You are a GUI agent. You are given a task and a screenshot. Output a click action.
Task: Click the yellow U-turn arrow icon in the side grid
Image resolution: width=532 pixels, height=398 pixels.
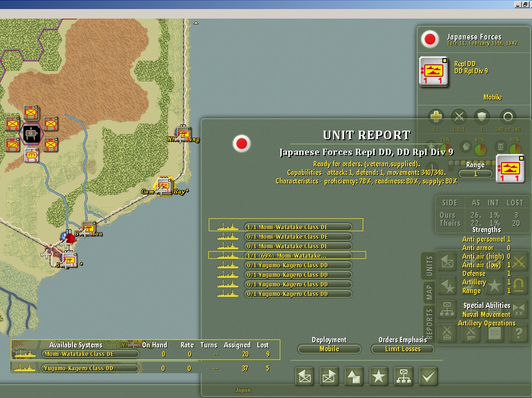click(519, 286)
